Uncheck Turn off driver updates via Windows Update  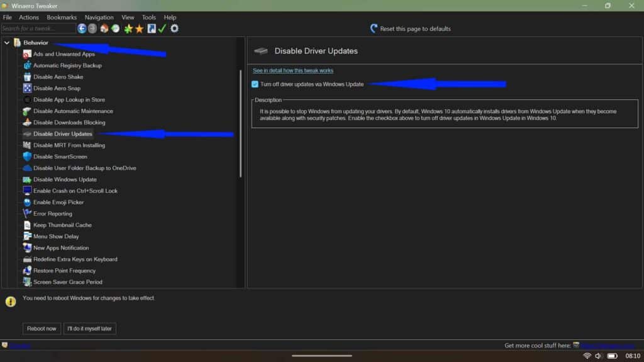tap(255, 84)
